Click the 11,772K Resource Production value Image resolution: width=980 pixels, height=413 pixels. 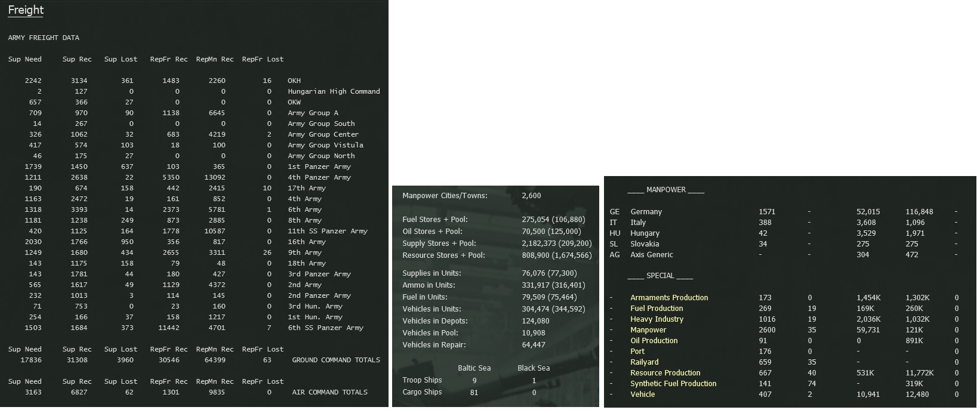[x=920, y=373]
